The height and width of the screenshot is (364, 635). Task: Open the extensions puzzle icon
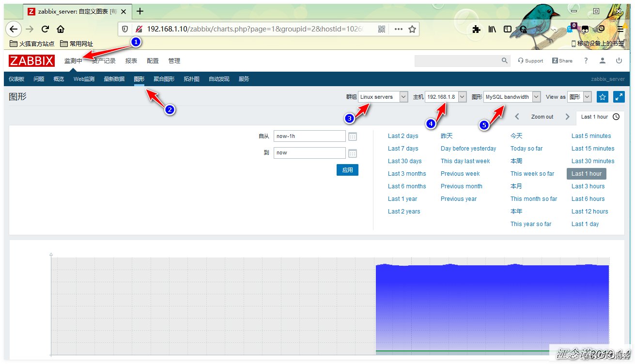477,29
